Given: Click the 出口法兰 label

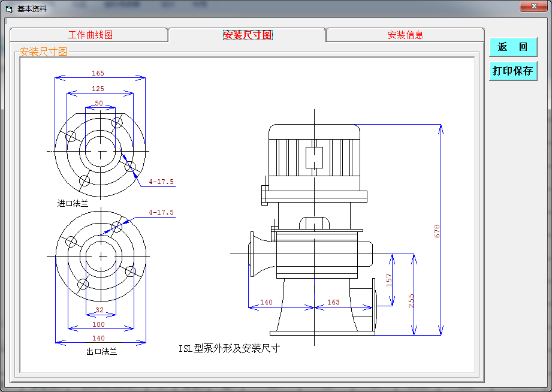Looking at the screenshot, I should tap(102, 351).
